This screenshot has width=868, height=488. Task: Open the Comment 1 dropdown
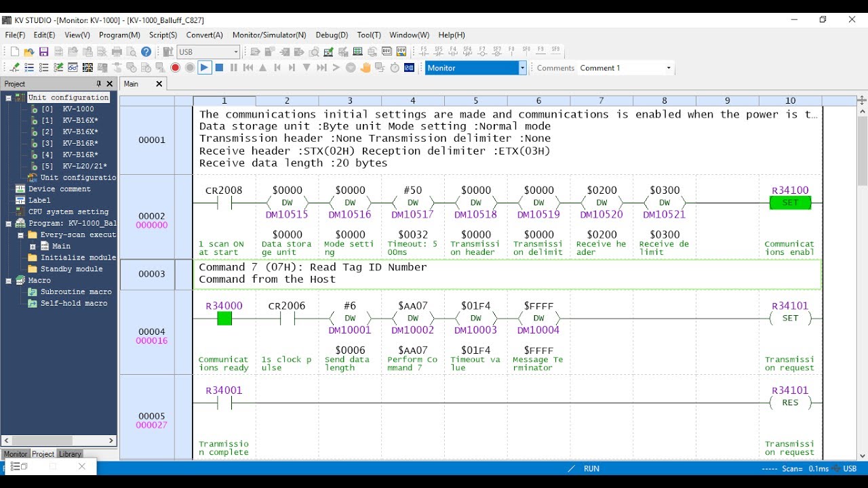pos(669,68)
